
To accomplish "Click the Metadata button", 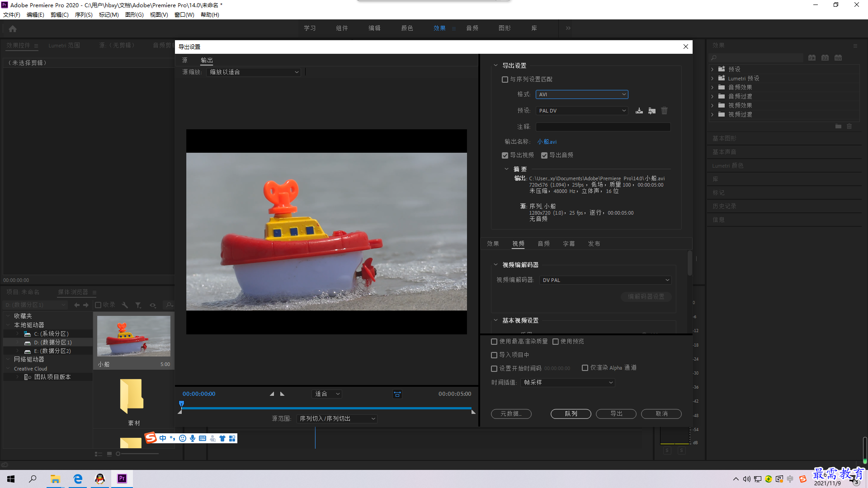I will [x=511, y=414].
